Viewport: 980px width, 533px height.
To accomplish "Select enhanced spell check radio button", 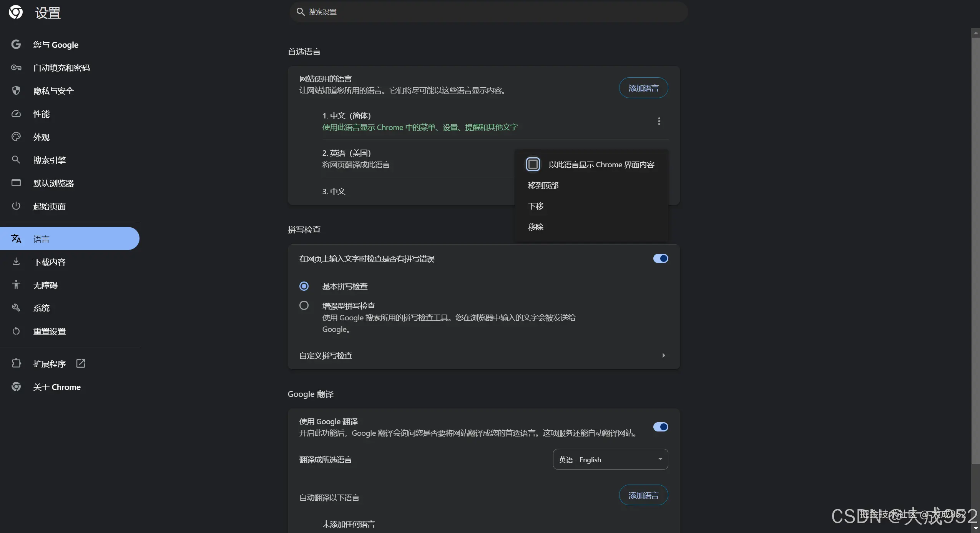I will [304, 306].
